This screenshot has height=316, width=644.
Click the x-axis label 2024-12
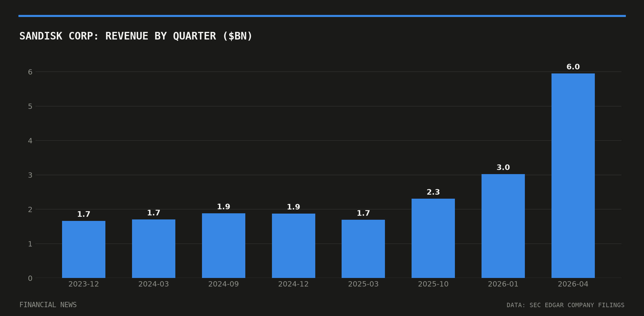point(294,284)
